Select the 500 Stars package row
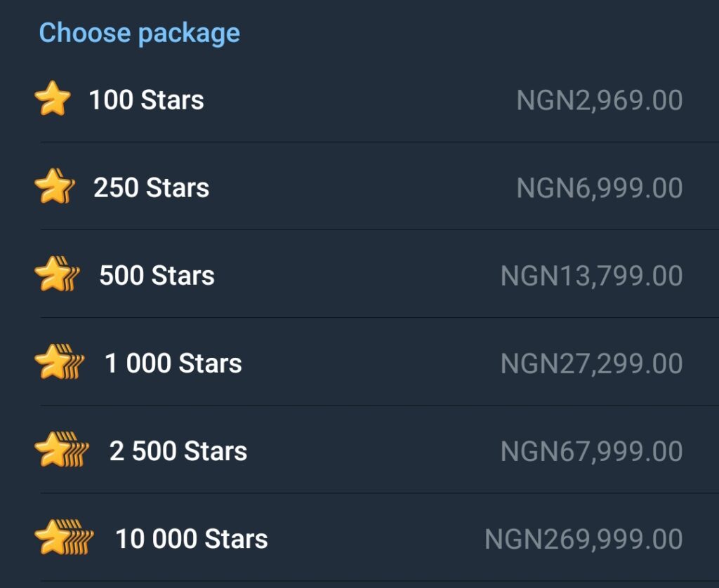Image resolution: width=719 pixels, height=588 pixels. 155,275
